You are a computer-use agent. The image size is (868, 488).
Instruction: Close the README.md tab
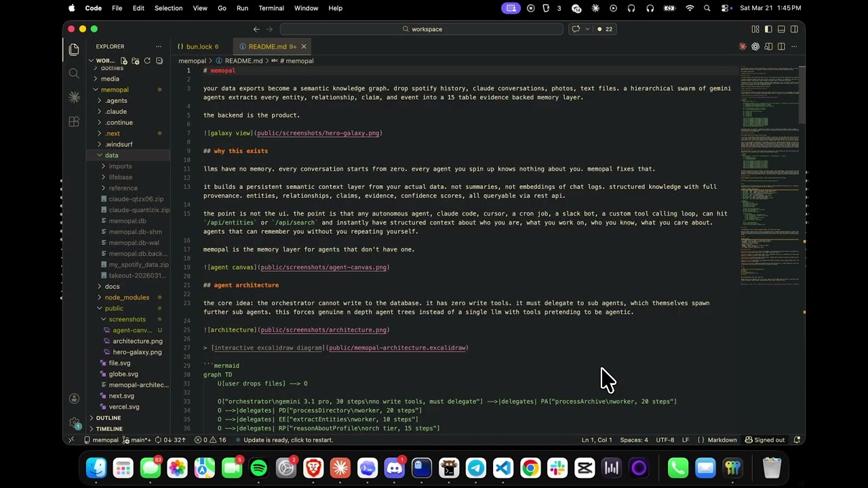click(x=304, y=47)
